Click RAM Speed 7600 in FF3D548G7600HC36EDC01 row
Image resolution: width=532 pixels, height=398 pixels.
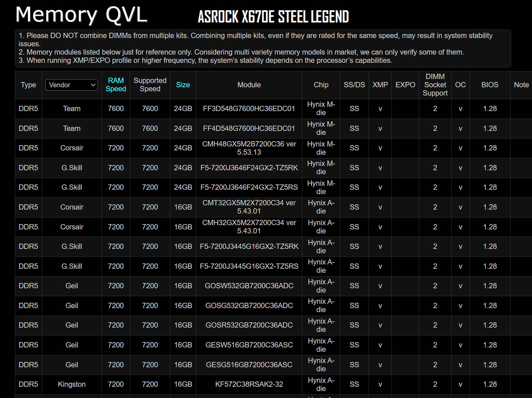pyautogui.click(x=116, y=109)
